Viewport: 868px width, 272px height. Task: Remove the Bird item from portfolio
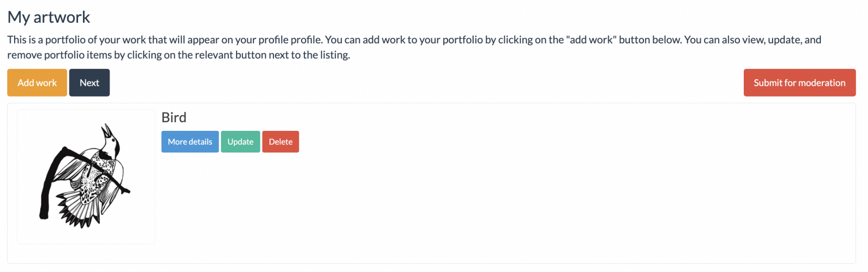pyautogui.click(x=280, y=142)
